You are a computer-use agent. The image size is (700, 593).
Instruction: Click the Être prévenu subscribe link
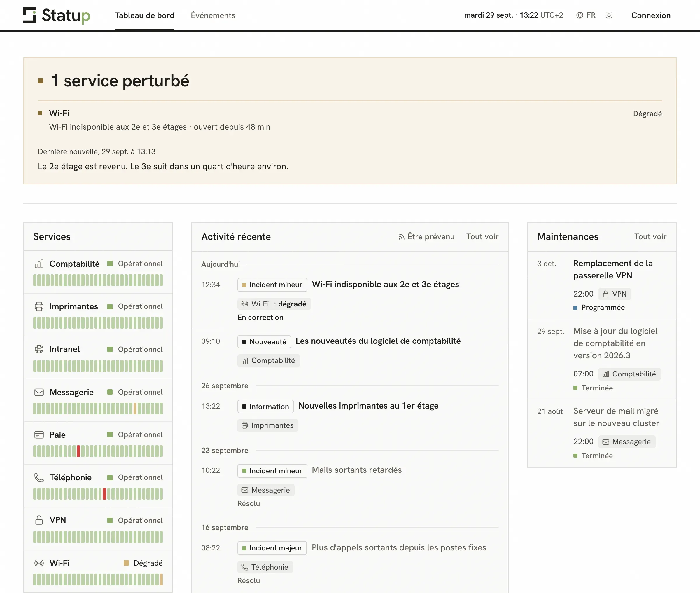pyautogui.click(x=431, y=237)
